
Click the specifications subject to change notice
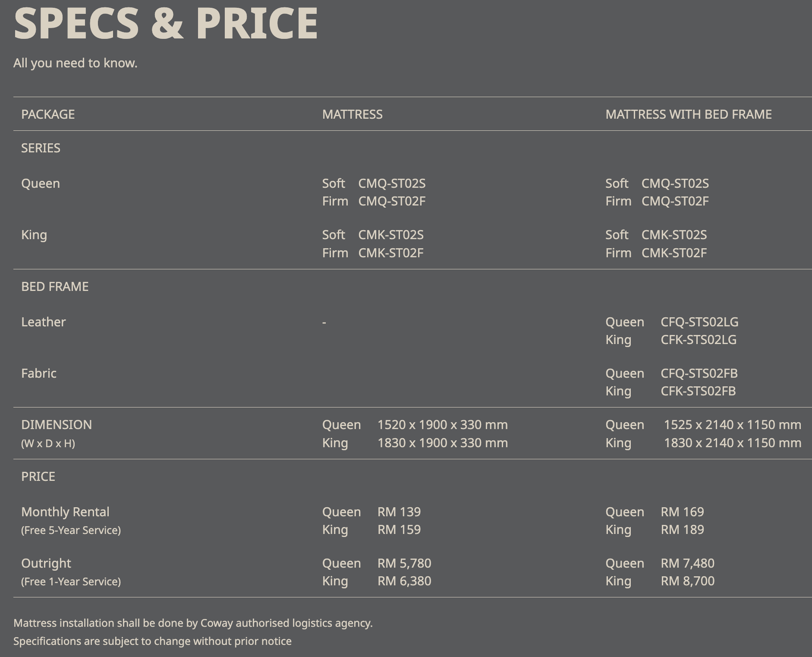coord(152,641)
